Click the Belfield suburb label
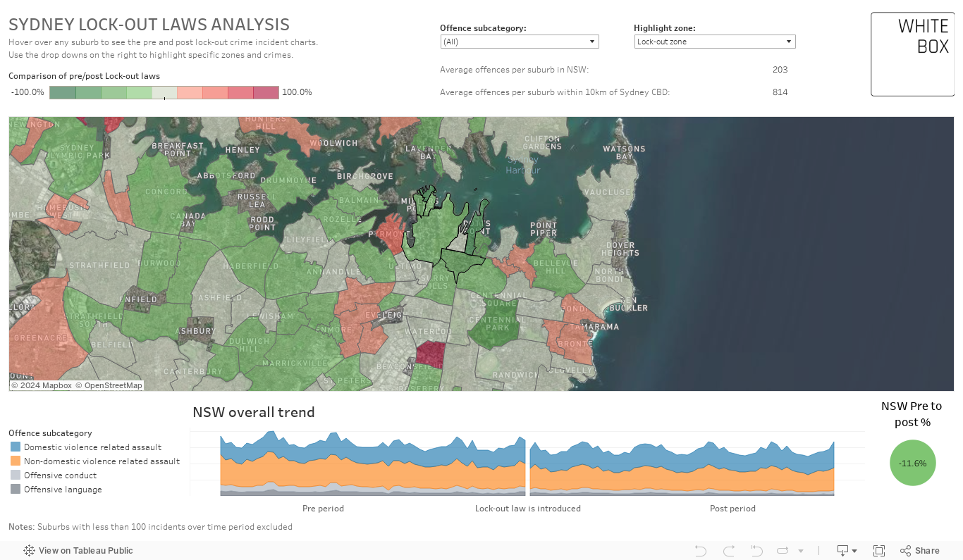 [111, 345]
